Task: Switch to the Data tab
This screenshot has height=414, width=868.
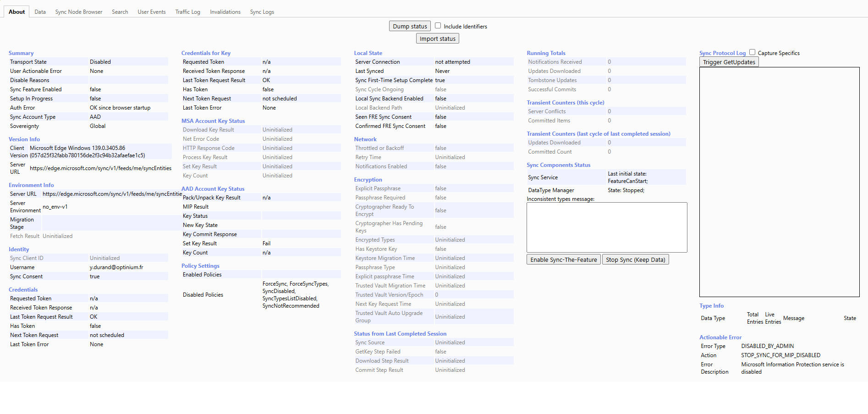Action: pyautogui.click(x=40, y=12)
